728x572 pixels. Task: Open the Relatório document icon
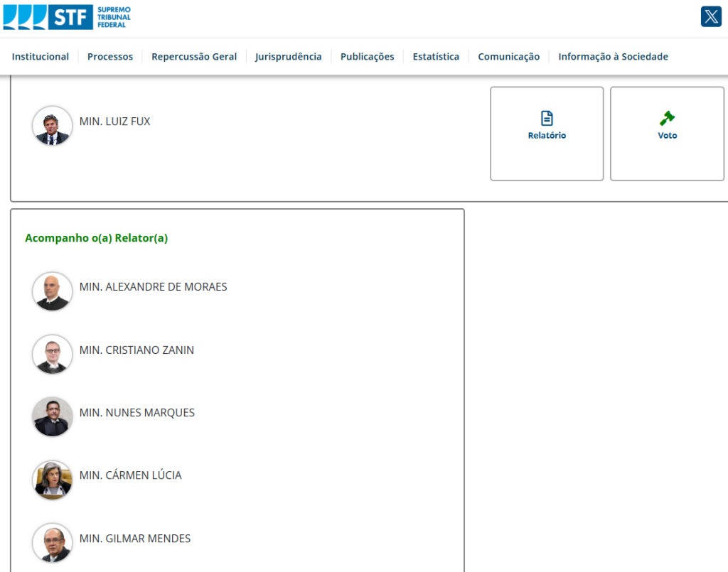tap(547, 119)
